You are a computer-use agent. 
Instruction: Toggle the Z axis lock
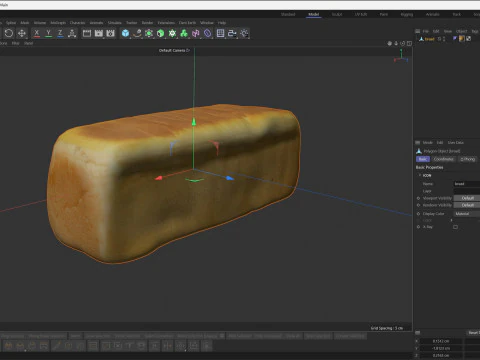[60, 33]
